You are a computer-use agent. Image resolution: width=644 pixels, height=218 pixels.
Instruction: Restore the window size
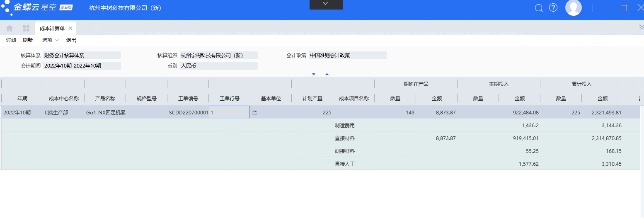(625, 7)
